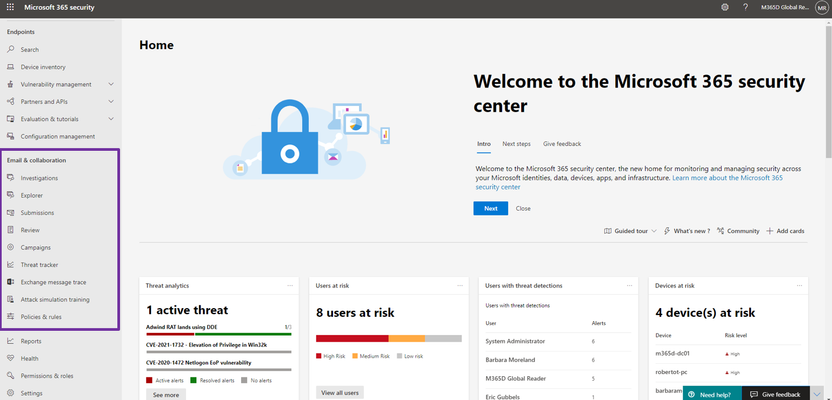This screenshot has height=400, width=832.
Task: Click the Search magnifier icon in sidebar
Action: 11,49
